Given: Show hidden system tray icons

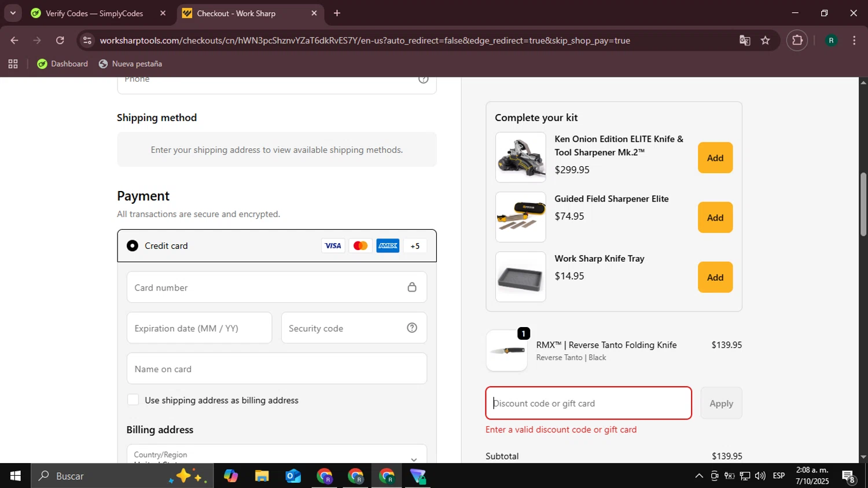Looking at the screenshot, I should point(699,476).
